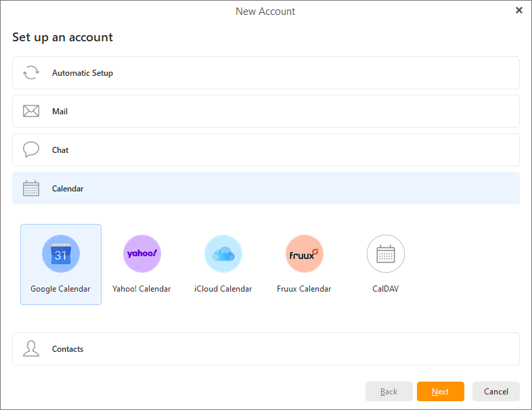
Task: Choose the CalDAV calendar icon
Action: (386, 254)
